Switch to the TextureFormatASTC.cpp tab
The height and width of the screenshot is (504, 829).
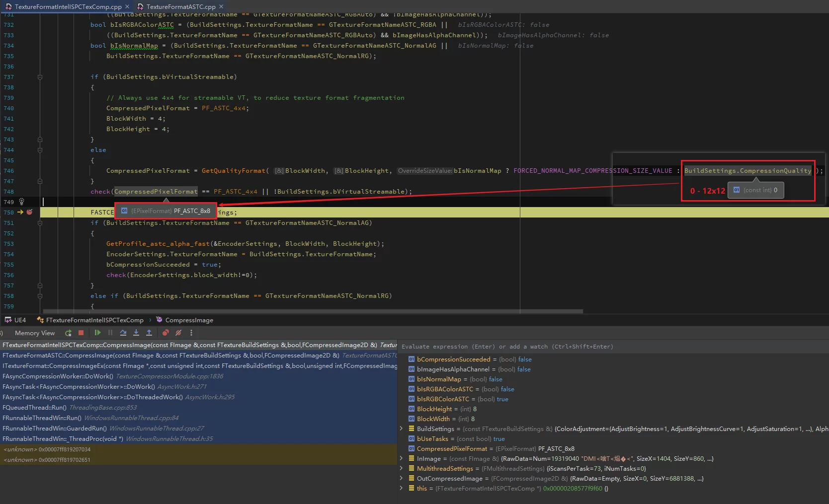(x=180, y=6)
